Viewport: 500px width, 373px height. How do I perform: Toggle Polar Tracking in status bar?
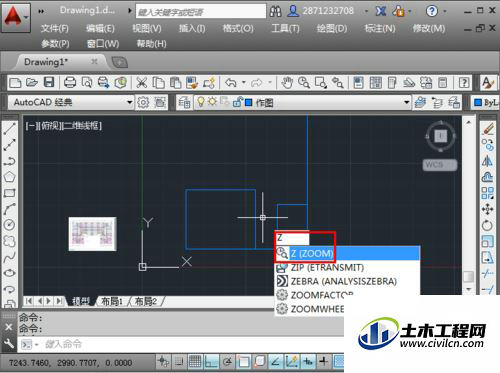tap(227, 361)
